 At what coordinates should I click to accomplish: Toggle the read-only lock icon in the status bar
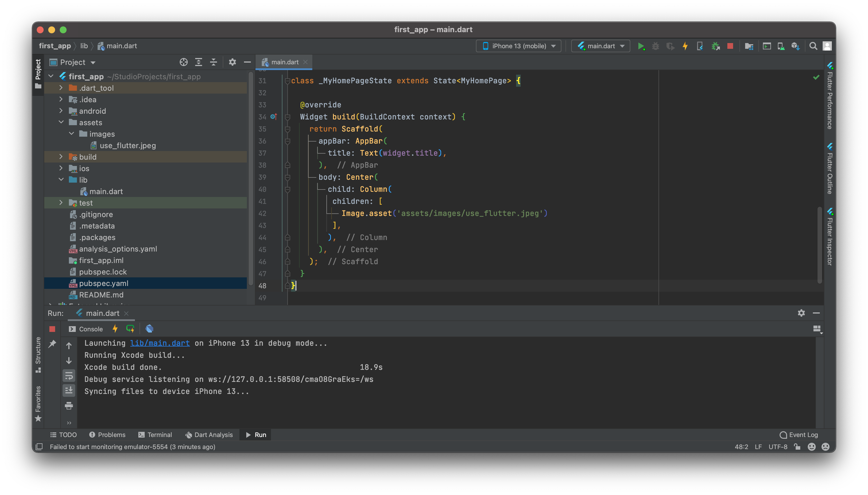pos(797,447)
